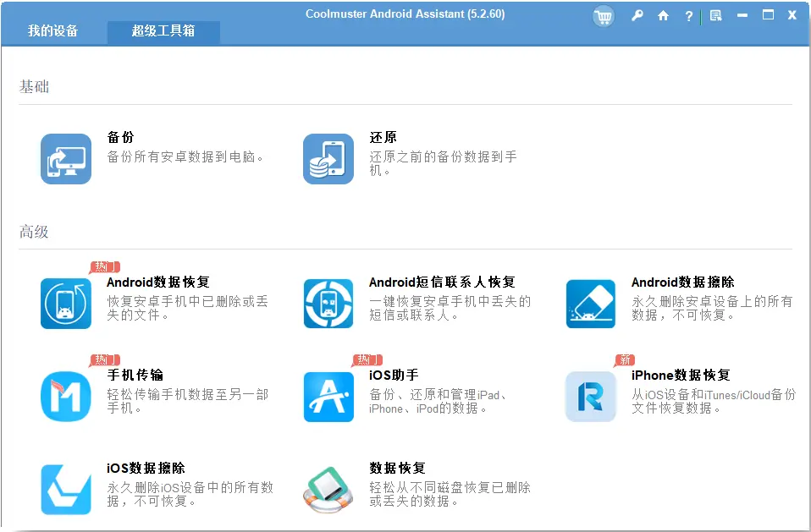Click the Android短信联系人恢复 title
Viewport: 811px width, 532px height.
442,282
